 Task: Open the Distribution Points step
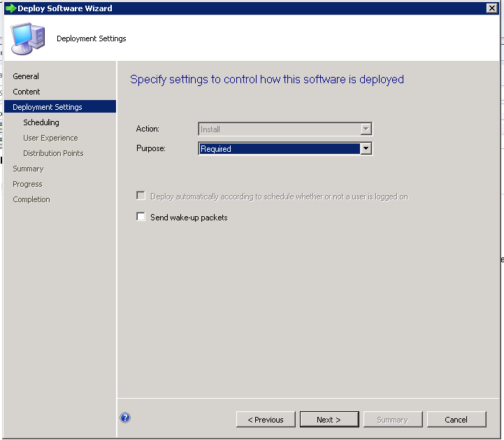[53, 153]
